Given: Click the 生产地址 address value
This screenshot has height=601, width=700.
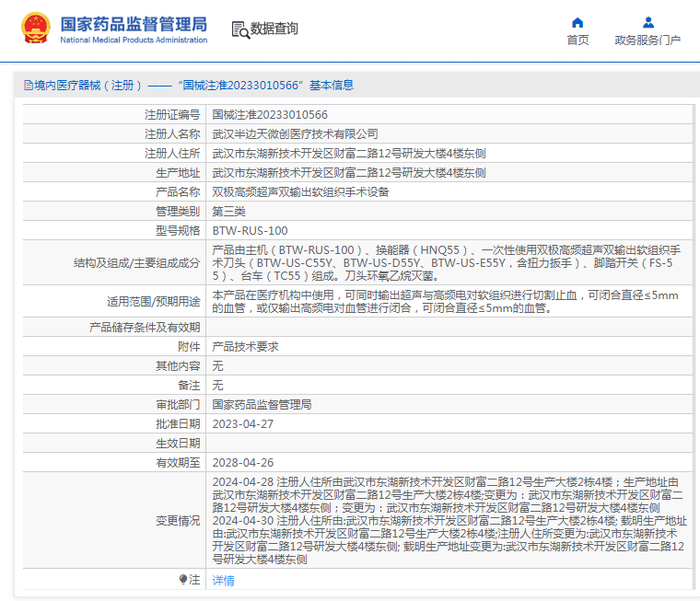Looking at the screenshot, I should point(349,173).
